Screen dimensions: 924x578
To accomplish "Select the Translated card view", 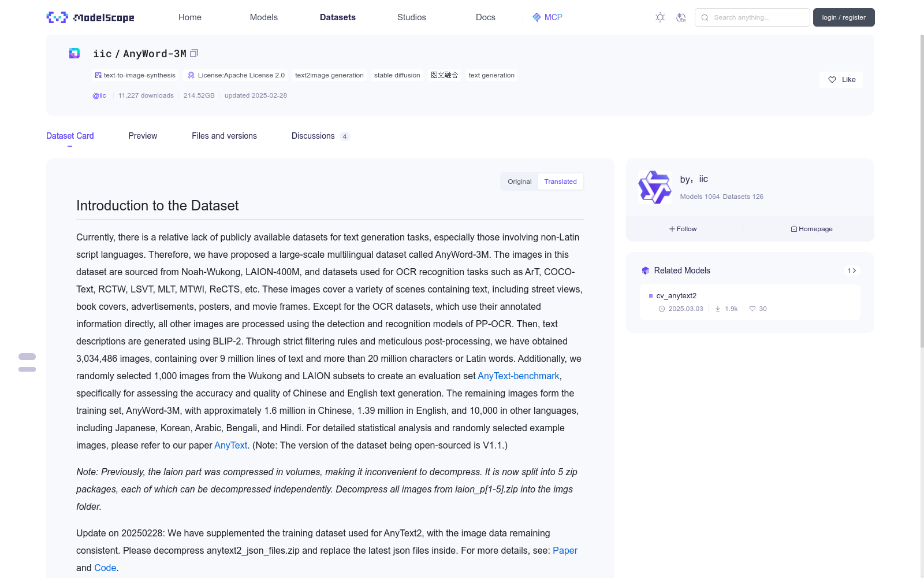I will point(560,181).
